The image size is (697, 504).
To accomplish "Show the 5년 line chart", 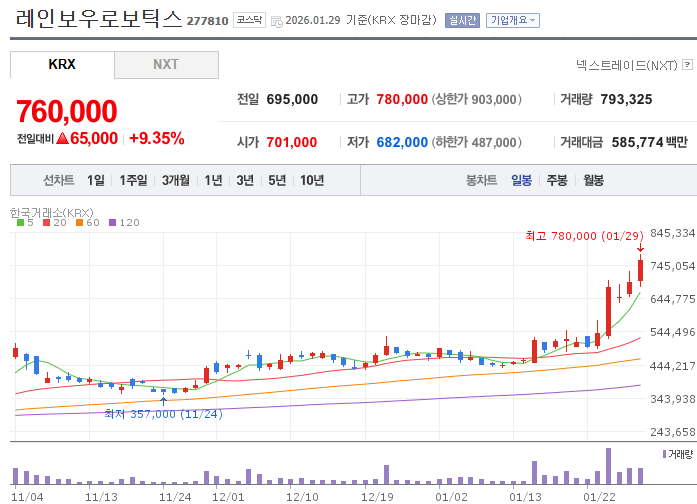I will [277, 180].
